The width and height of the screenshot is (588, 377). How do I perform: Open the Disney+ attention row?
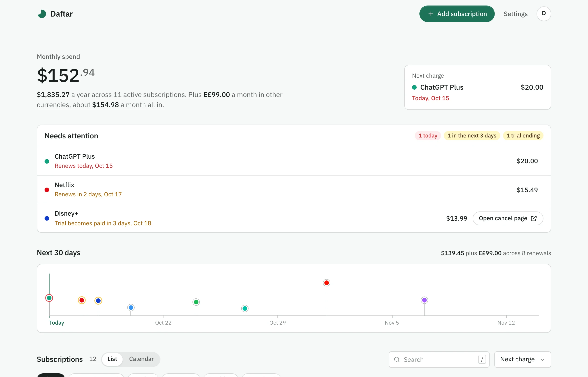[294, 218]
